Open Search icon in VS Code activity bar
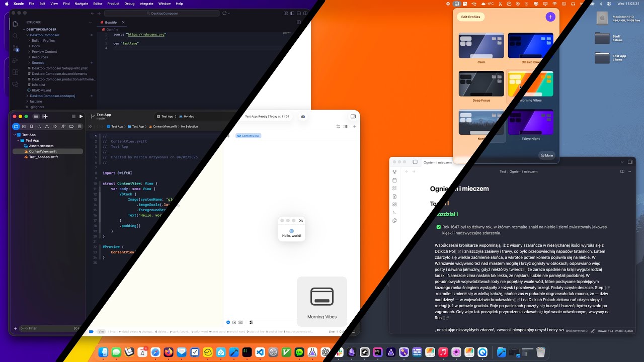The width and height of the screenshot is (644, 362). coord(15,36)
